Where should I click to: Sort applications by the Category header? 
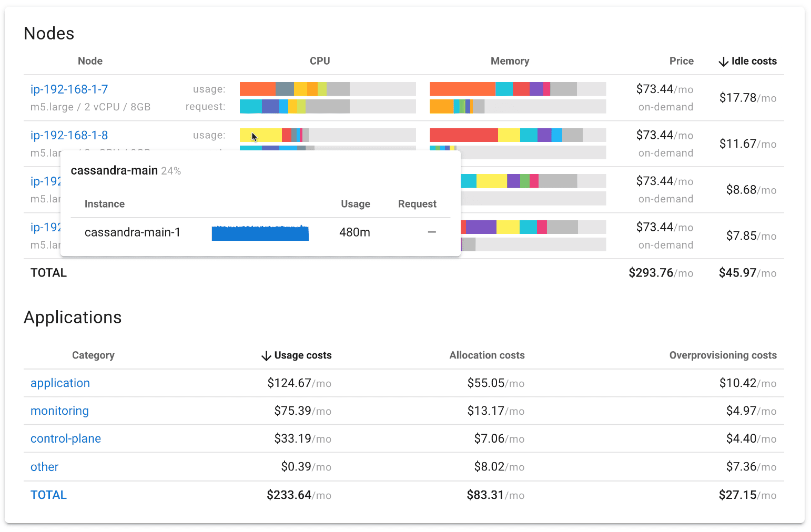click(x=93, y=355)
